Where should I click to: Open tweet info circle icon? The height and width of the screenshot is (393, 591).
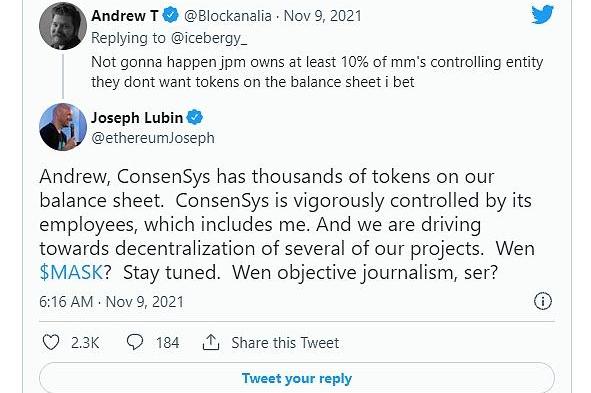pyautogui.click(x=543, y=301)
